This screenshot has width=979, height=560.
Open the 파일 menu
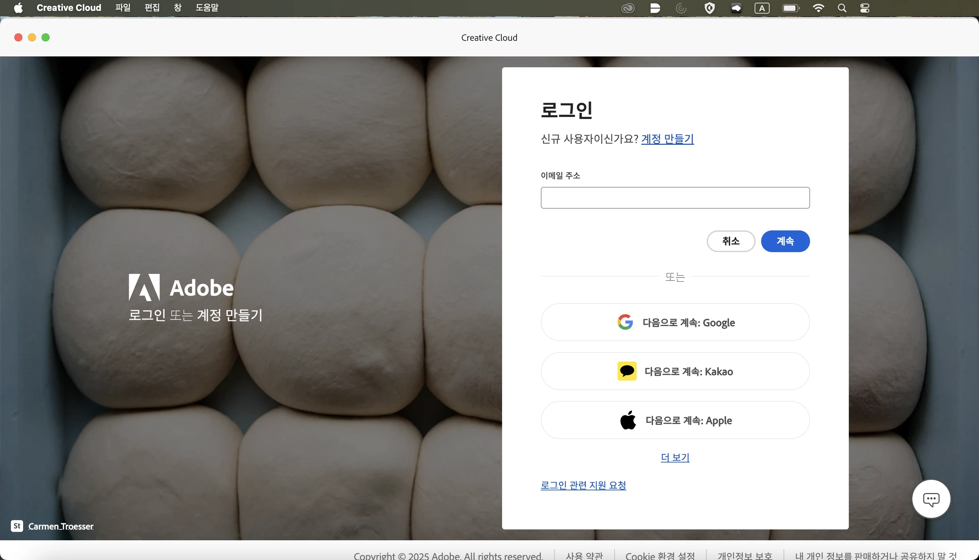(123, 8)
